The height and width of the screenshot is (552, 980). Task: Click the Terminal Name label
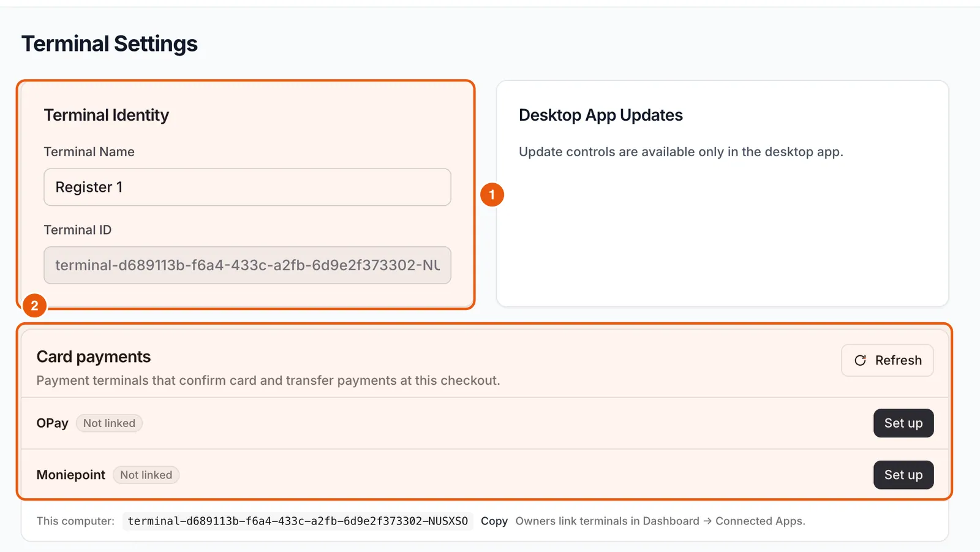[89, 152]
